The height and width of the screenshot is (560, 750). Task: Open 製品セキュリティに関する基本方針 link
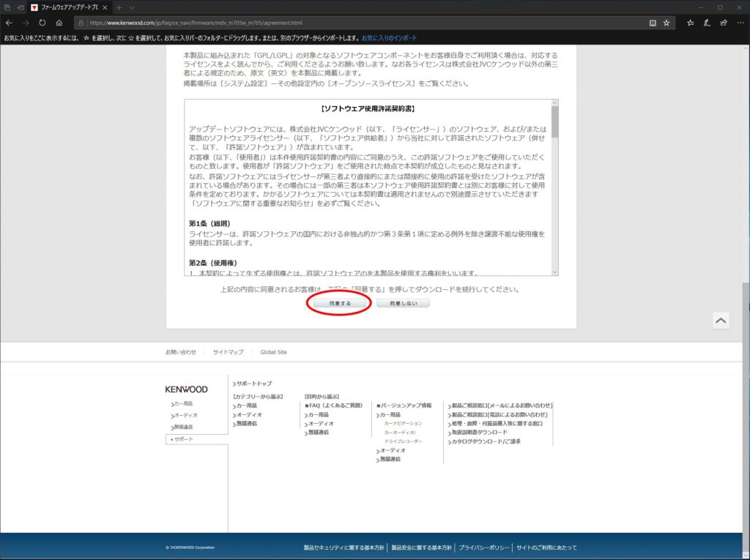click(344, 548)
